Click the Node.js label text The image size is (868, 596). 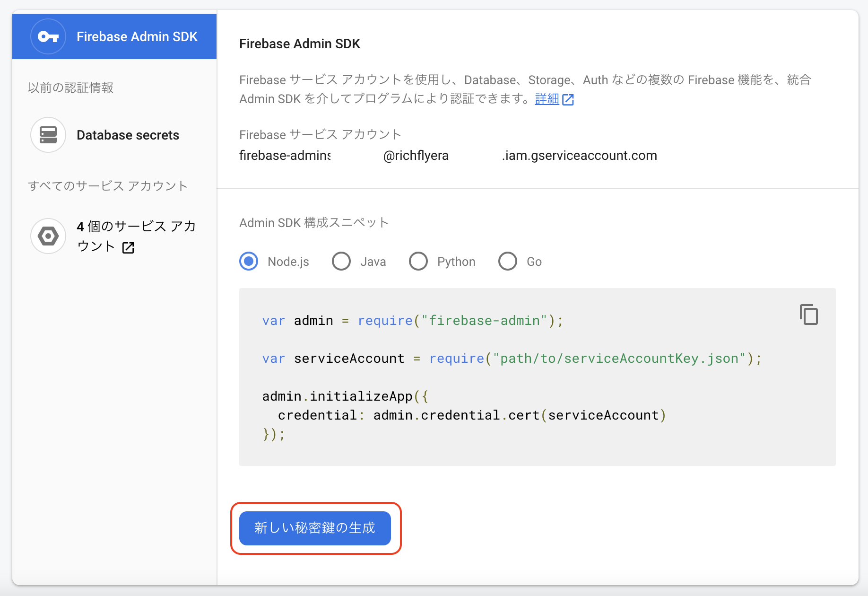tap(288, 262)
